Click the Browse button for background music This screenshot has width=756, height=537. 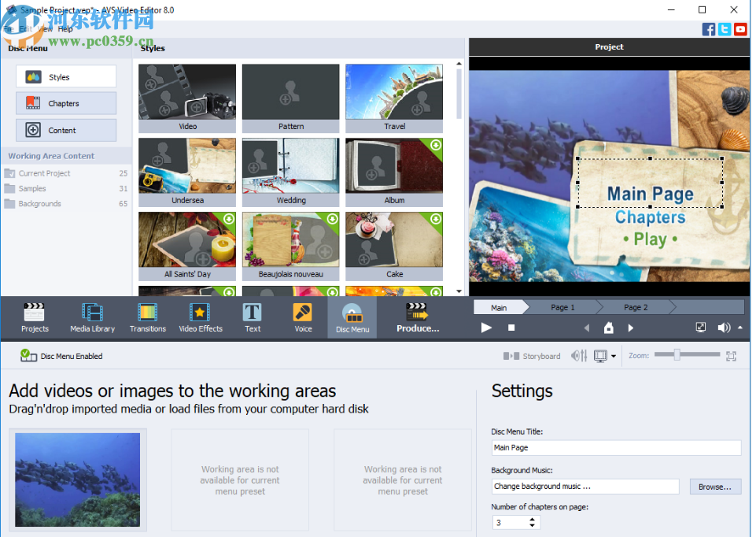point(714,486)
